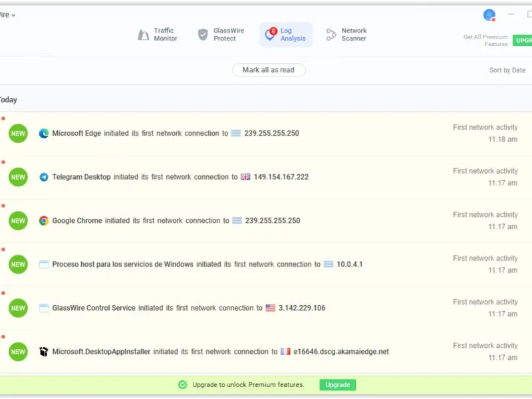The image size is (532, 399).
Task: Select IP address 3.142.229.106
Action: click(x=302, y=308)
